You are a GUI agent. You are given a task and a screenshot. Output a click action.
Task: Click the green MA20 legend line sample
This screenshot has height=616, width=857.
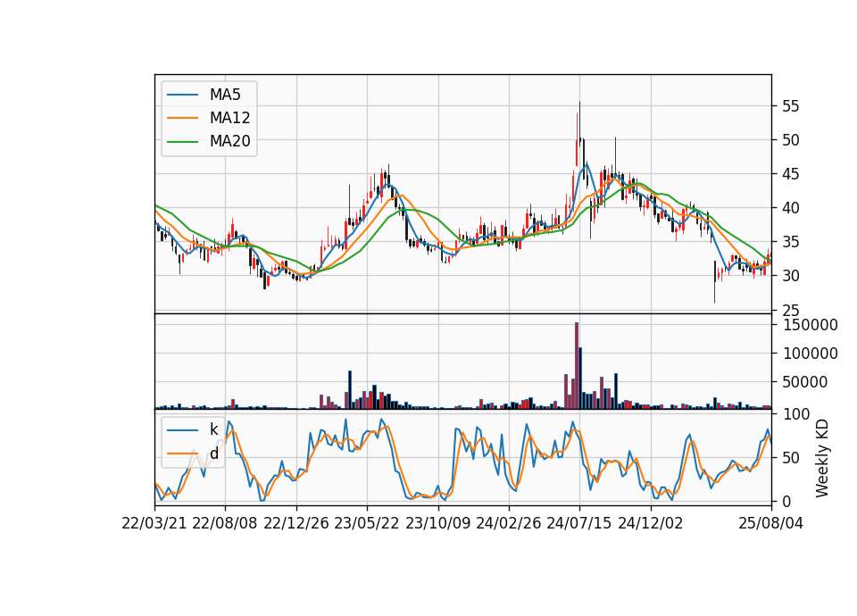pyautogui.click(x=182, y=141)
